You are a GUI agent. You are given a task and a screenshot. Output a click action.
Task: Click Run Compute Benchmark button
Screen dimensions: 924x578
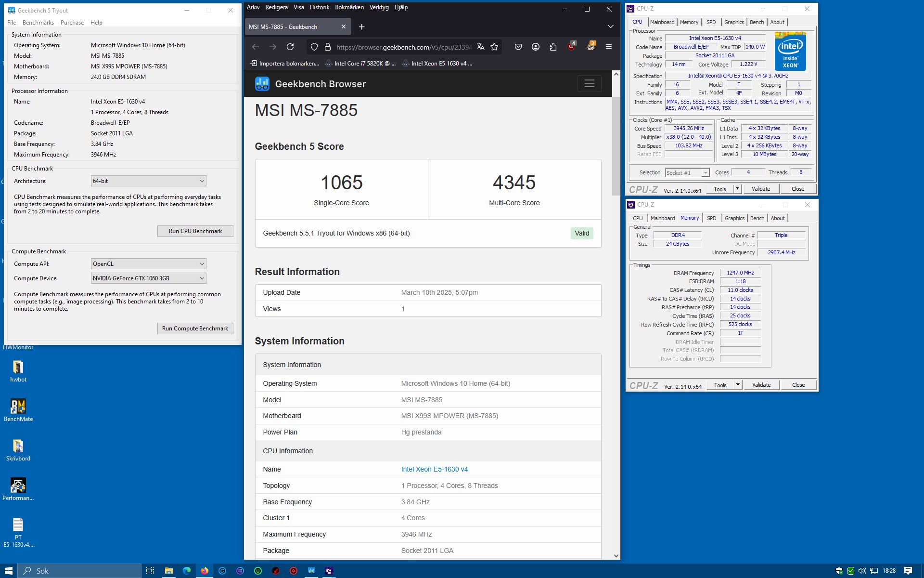coord(195,328)
